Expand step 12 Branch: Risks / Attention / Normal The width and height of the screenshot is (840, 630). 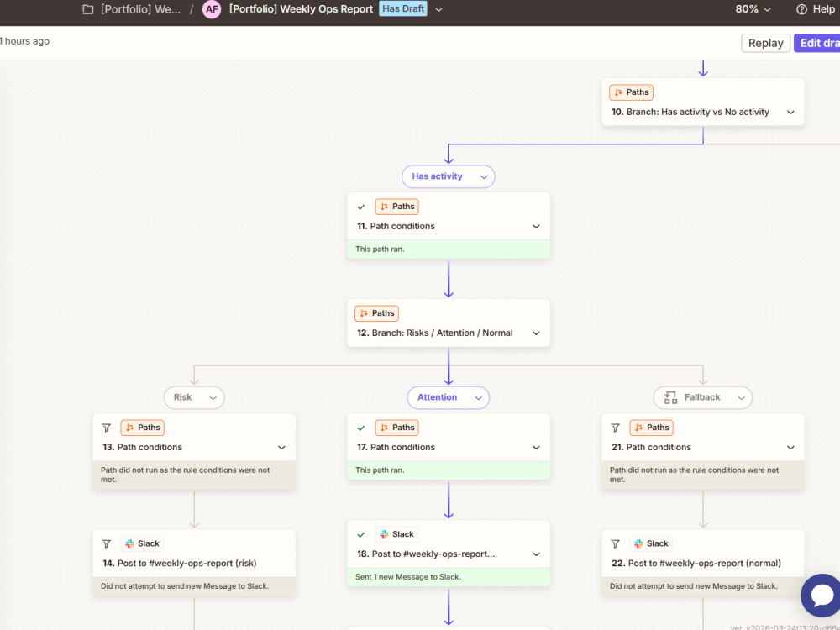[x=536, y=333]
